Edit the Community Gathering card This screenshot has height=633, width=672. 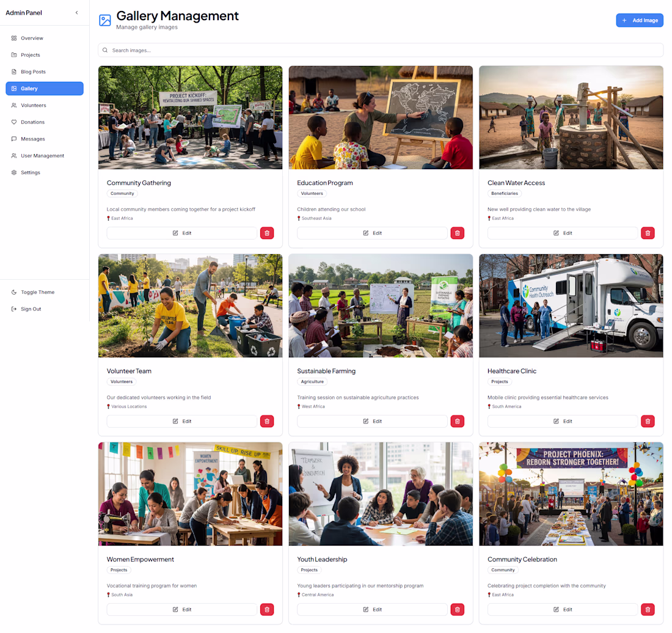pyautogui.click(x=181, y=233)
